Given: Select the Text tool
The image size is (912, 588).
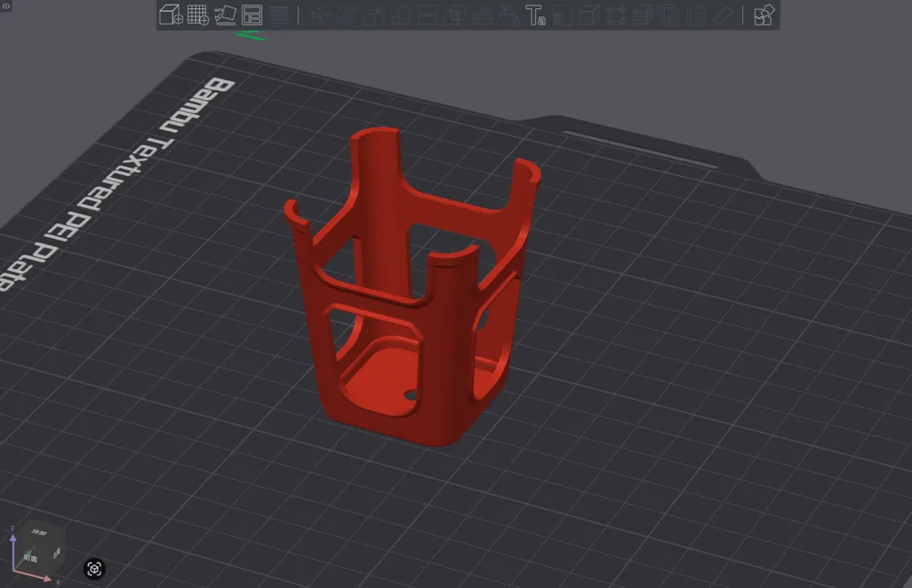Looking at the screenshot, I should (x=534, y=14).
